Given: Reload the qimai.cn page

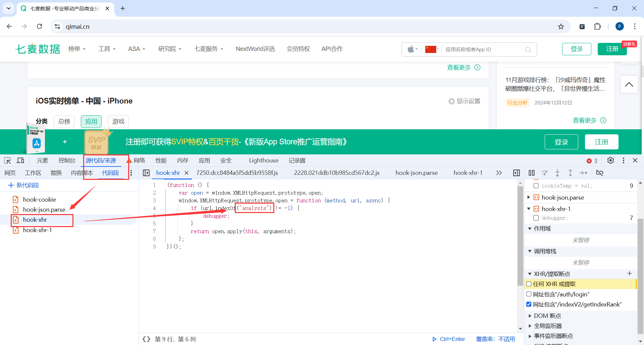Looking at the screenshot, I should coord(39,26).
